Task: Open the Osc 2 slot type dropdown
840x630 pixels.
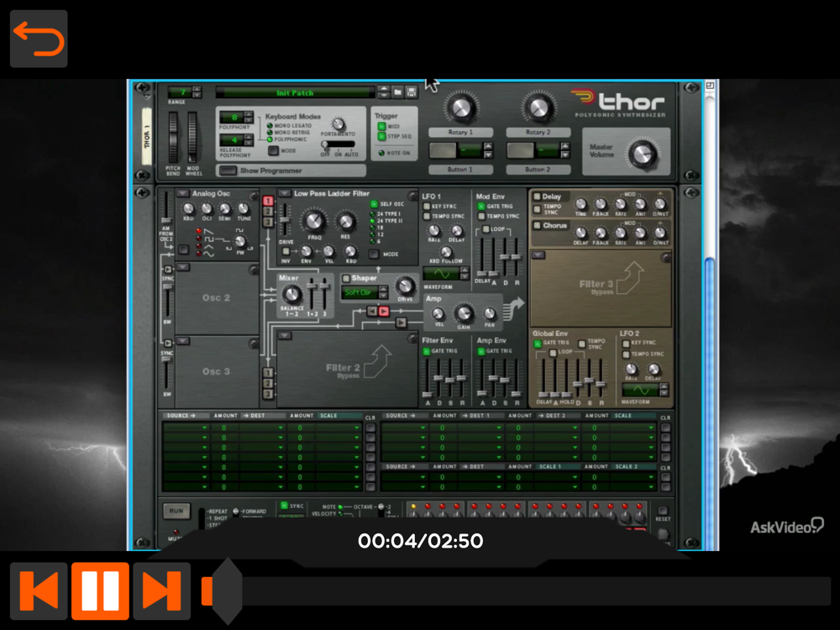Action: 182,267
